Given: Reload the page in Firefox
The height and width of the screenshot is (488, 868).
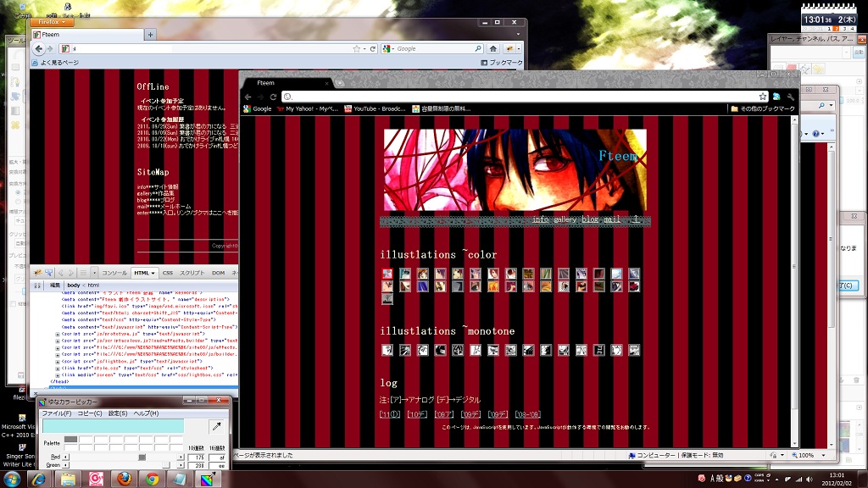Looking at the screenshot, I should click(x=373, y=48).
